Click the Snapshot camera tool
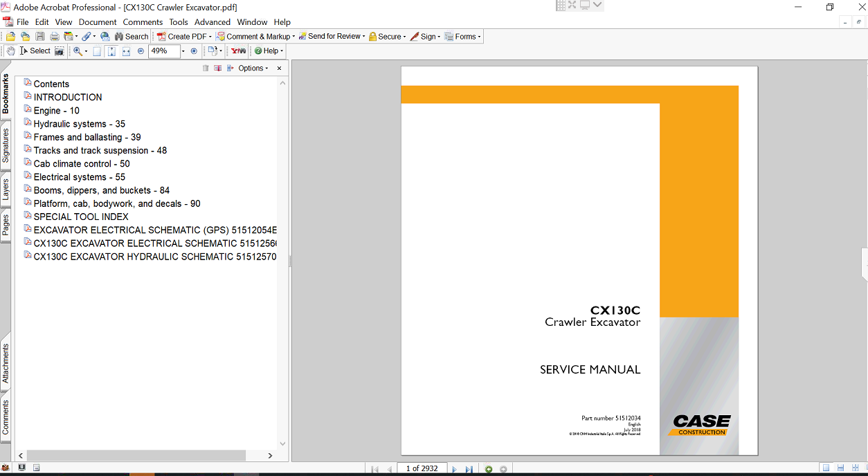This screenshot has height=476, width=868. [x=60, y=51]
